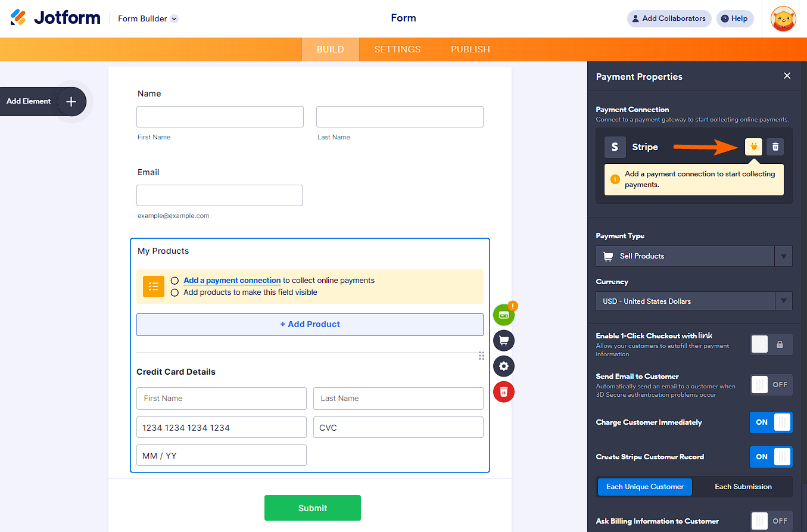Screen dimensions: 807x532
Task: Click the 'Payment Connection' label
Action: click(632, 110)
